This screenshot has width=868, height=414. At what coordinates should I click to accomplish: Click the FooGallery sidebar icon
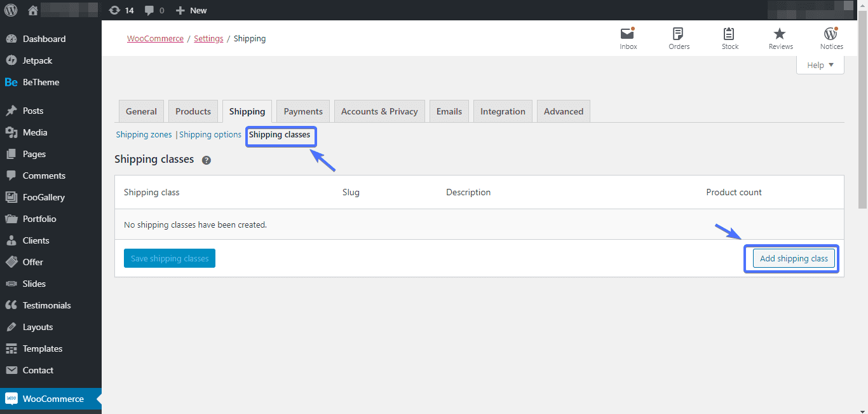coord(11,197)
